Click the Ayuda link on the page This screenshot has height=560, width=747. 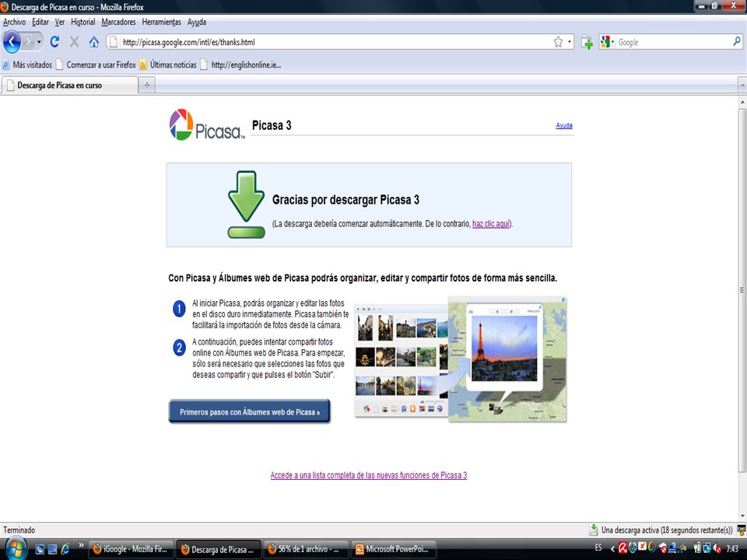(x=564, y=125)
